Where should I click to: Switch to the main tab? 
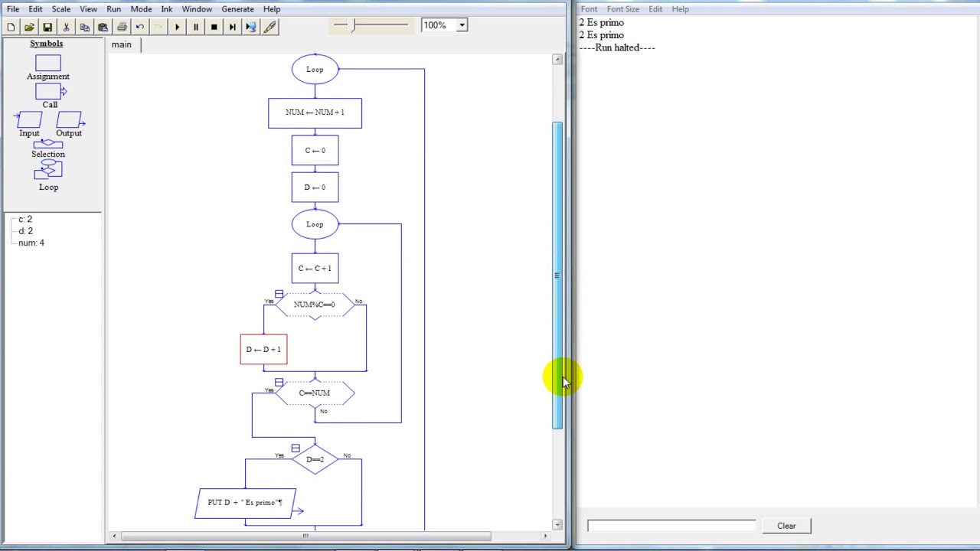point(122,44)
